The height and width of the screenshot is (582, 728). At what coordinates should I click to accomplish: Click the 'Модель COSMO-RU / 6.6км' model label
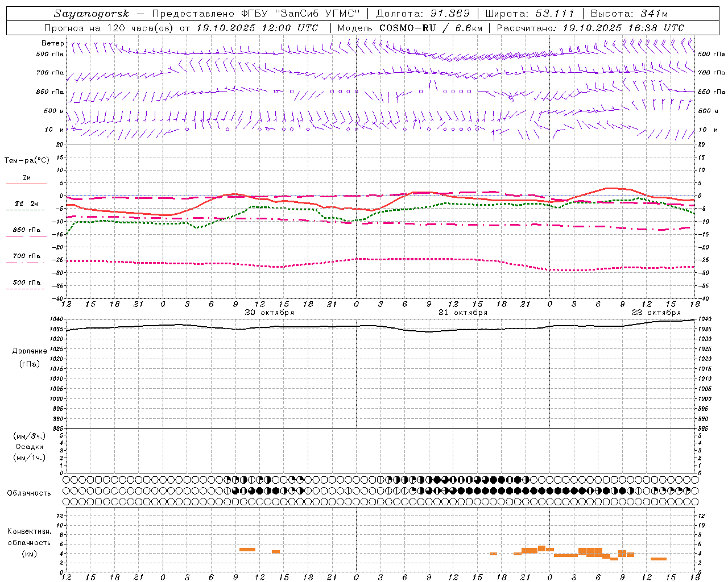410,28
